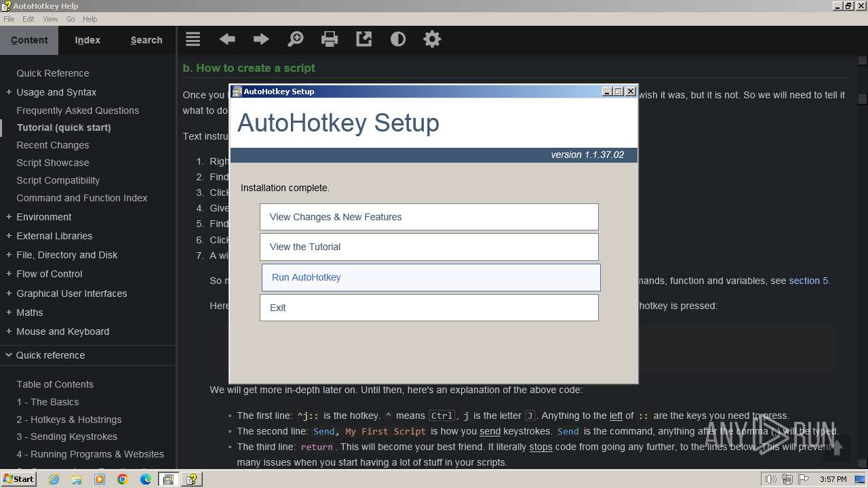Open Internet Explorer from the taskbar

tap(54, 479)
